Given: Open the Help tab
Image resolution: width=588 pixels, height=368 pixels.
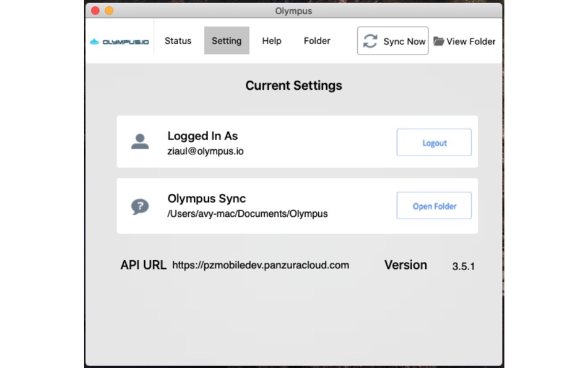Looking at the screenshot, I should tap(272, 40).
